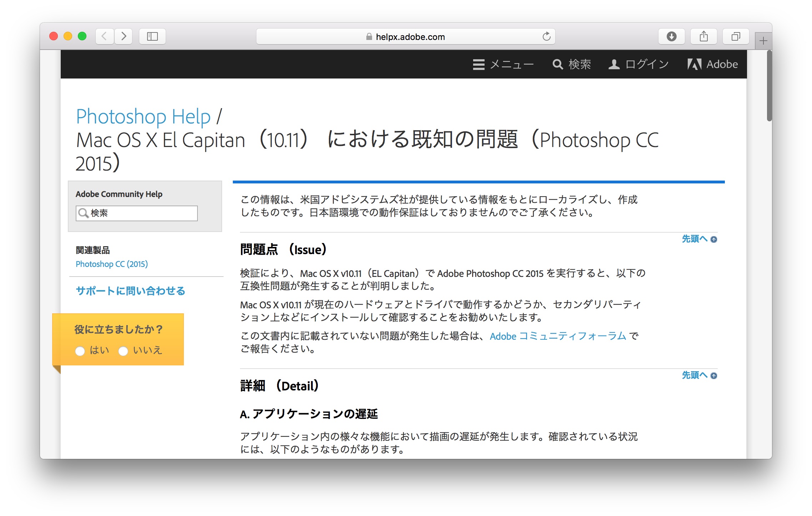Click the Safari share icon
The width and height of the screenshot is (812, 516).
703,36
